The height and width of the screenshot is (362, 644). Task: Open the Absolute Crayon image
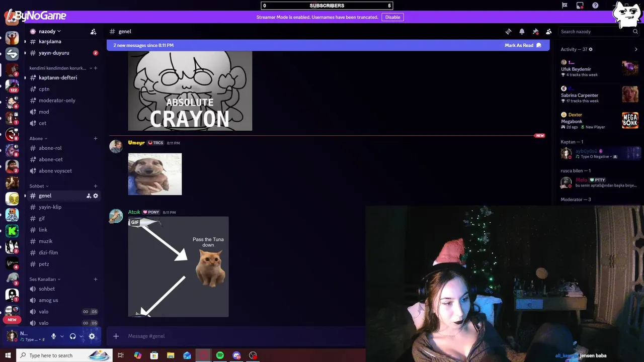pyautogui.click(x=190, y=91)
